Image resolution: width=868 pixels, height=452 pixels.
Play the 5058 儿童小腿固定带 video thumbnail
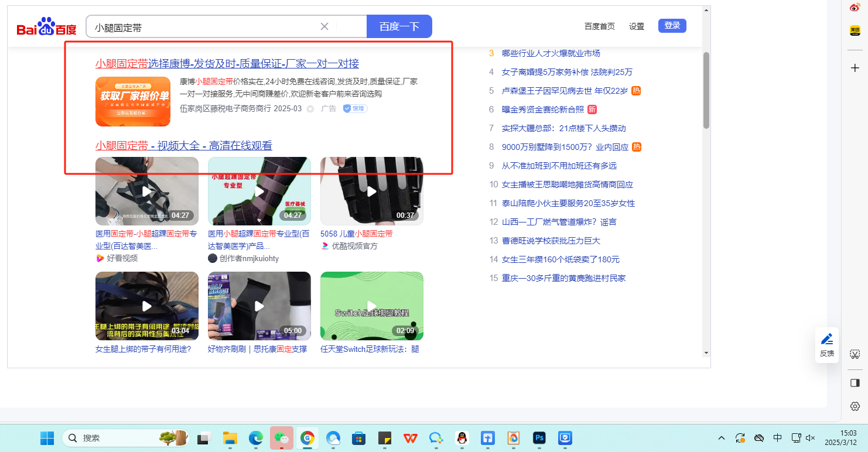tap(371, 191)
